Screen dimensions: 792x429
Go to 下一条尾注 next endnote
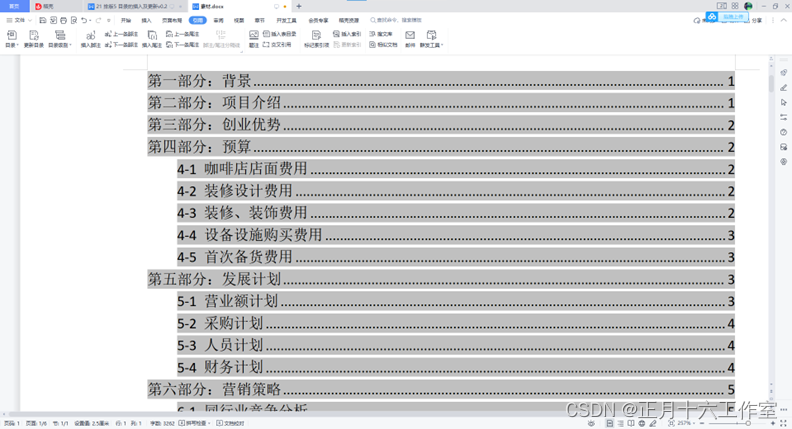(x=182, y=44)
